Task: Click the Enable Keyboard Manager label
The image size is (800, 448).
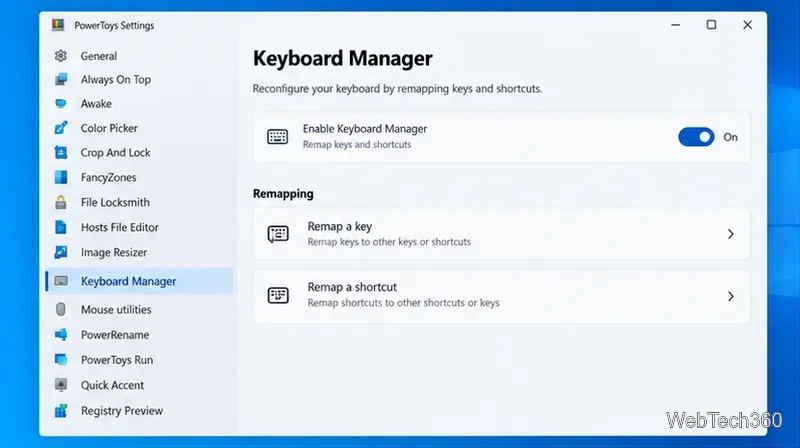Action: click(x=365, y=129)
